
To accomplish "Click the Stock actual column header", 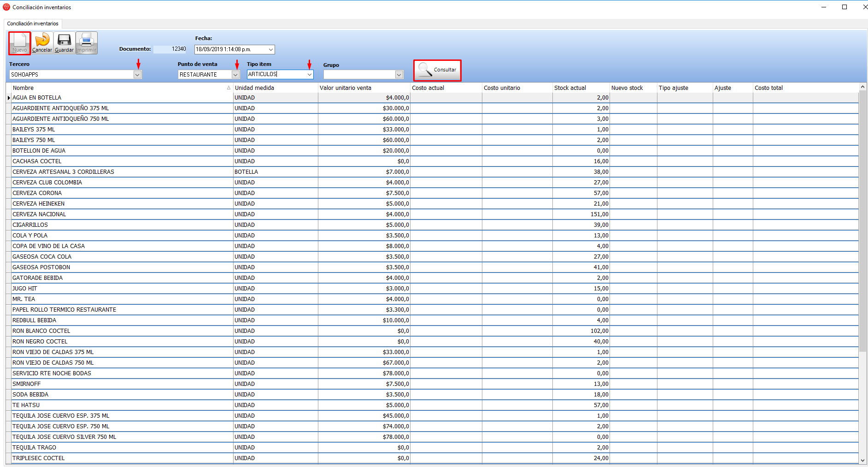I will [x=580, y=88].
